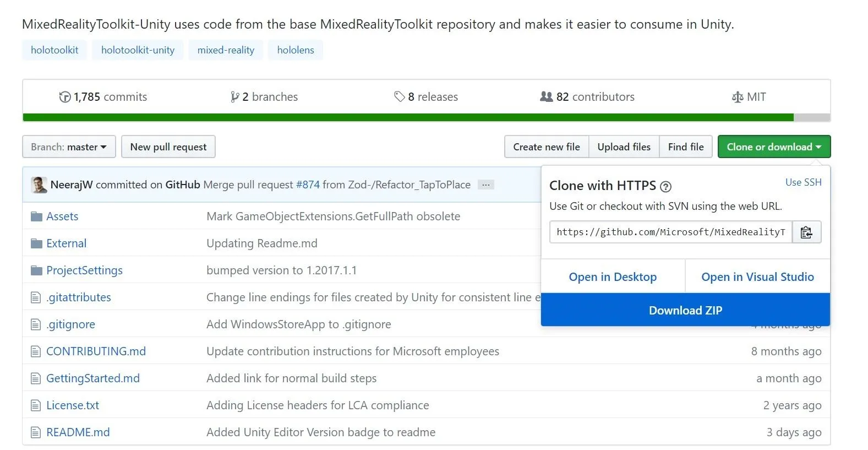
Task: View 8 releases link
Action: coord(426,97)
